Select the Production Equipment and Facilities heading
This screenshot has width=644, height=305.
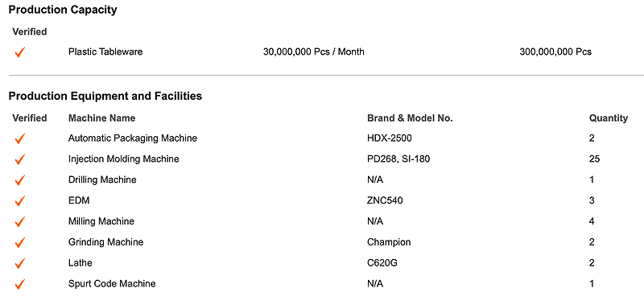pyautogui.click(x=105, y=96)
